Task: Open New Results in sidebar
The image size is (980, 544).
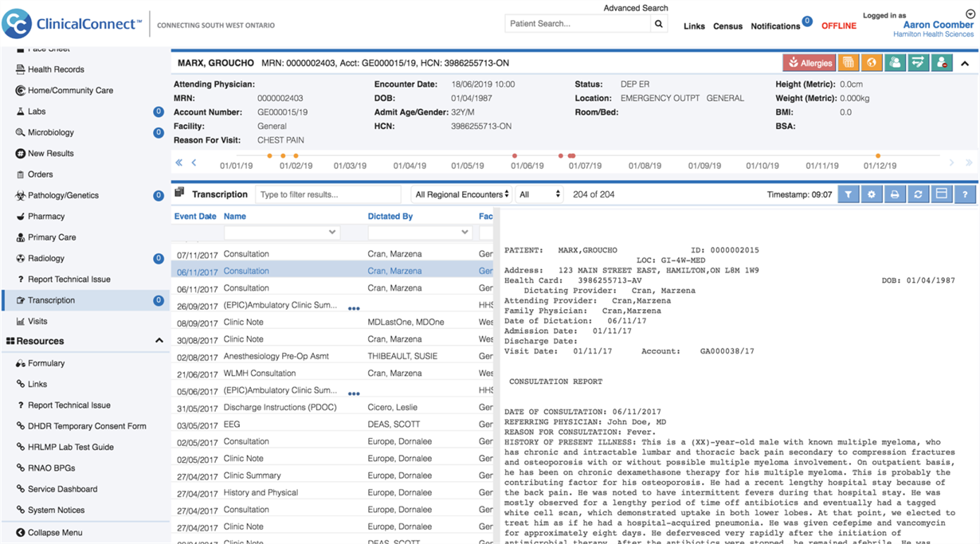Action: [x=51, y=153]
